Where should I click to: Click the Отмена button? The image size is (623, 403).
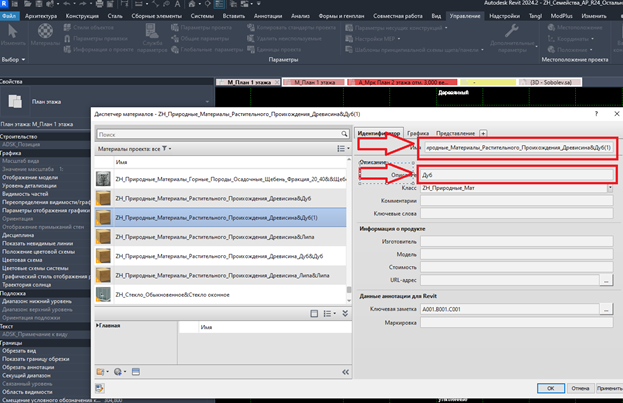(580, 388)
